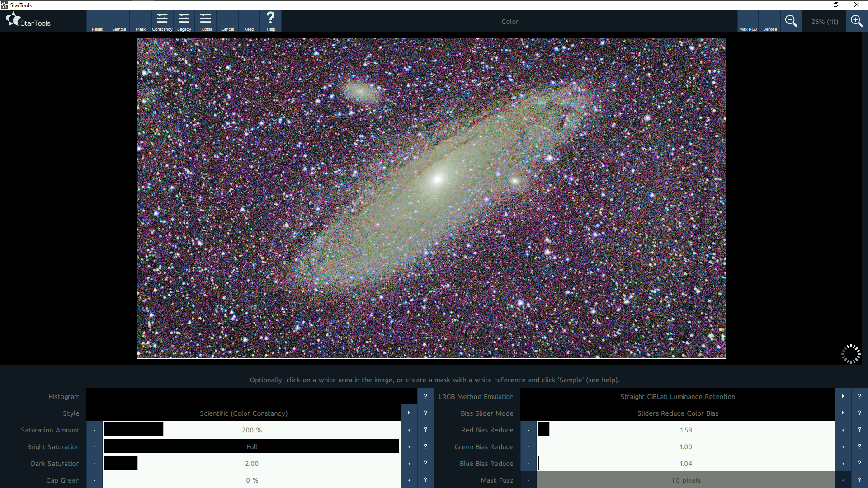Toggle the Before preview

(770, 21)
